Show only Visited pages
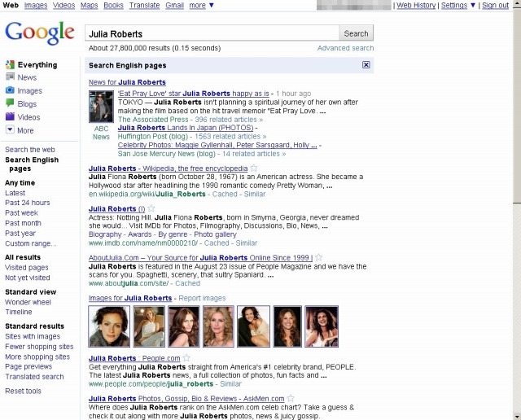Viewport: 521px width, 420px height. (x=27, y=267)
